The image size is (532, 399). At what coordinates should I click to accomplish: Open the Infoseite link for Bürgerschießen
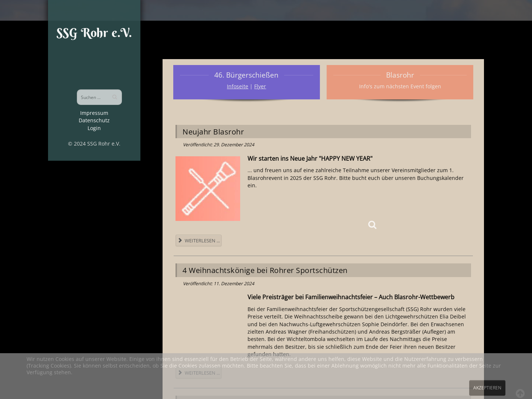[238, 86]
